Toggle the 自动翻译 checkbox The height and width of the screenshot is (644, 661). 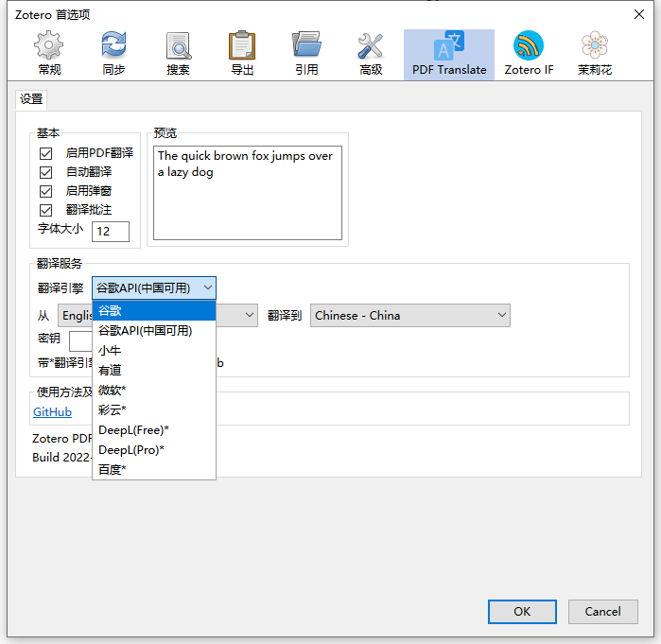click(46, 172)
